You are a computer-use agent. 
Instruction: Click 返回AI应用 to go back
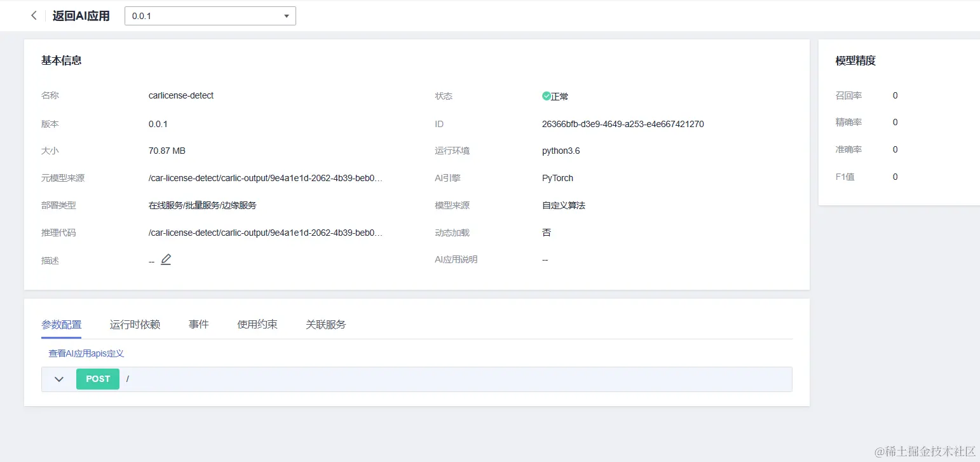[x=81, y=16]
